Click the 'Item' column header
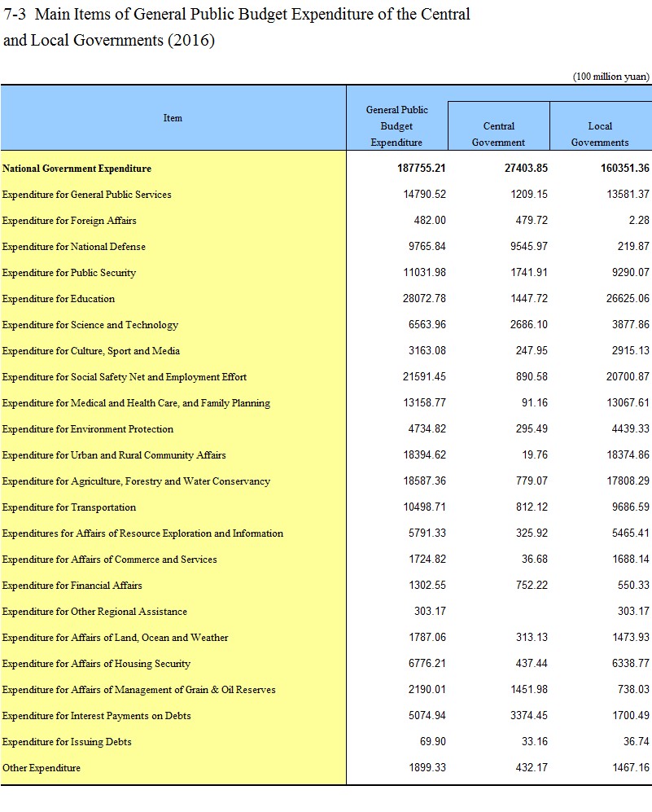The width and height of the screenshot is (652, 812). click(173, 118)
